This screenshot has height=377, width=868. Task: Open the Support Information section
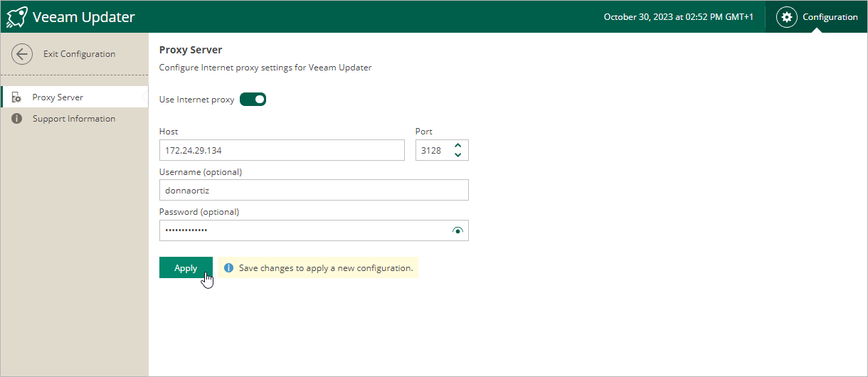point(75,119)
